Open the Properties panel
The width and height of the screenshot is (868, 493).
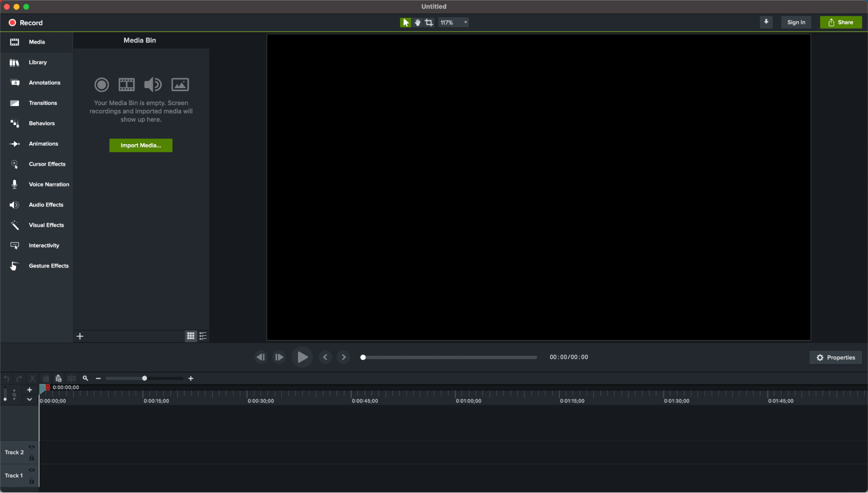coord(835,357)
